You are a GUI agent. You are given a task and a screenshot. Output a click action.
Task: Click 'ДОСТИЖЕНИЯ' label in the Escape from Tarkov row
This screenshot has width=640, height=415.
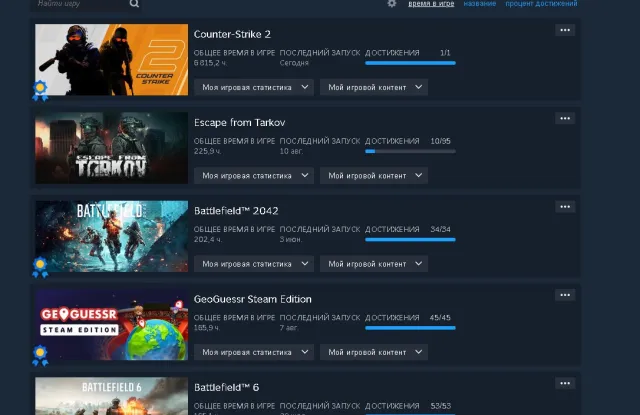click(x=392, y=141)
